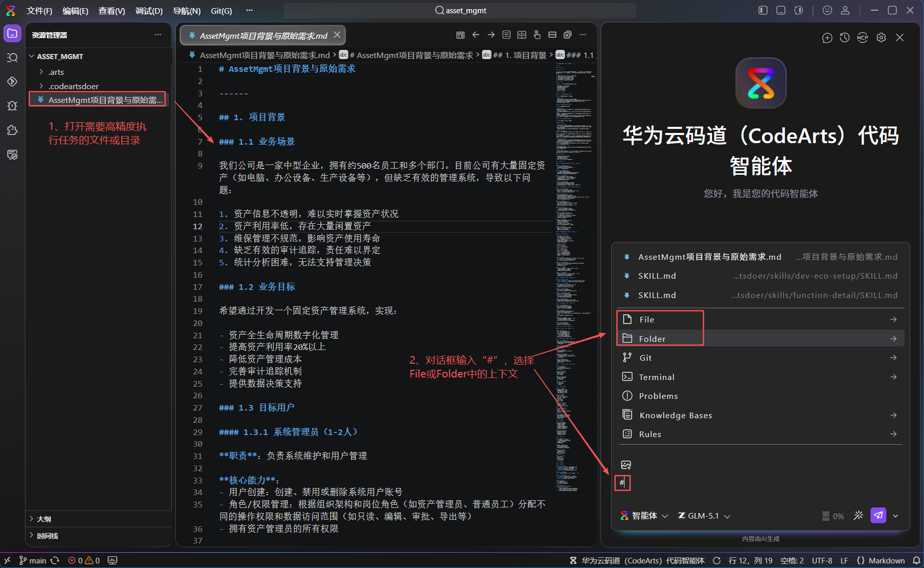Choose File context in the # menu

coord(760,319)
